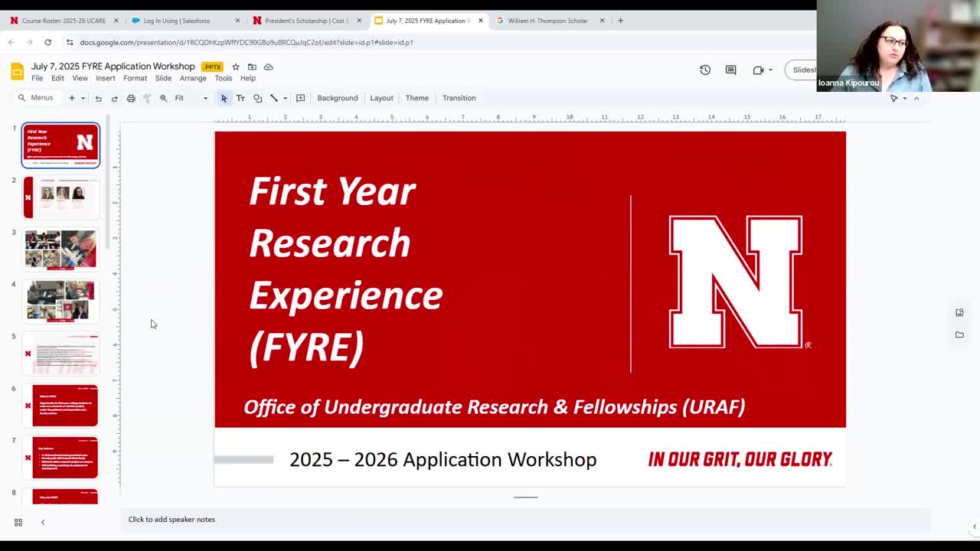Click the Layout button

tap(381, 98)
